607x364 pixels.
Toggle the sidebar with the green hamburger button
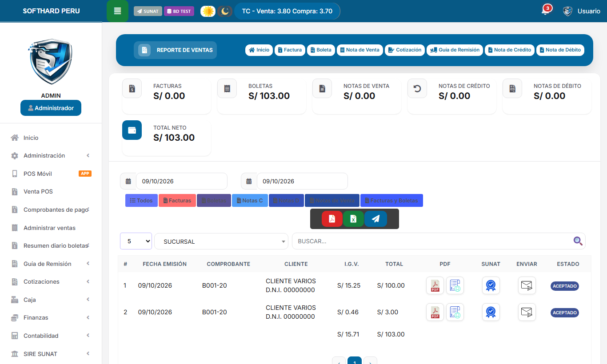coord(117,11)
